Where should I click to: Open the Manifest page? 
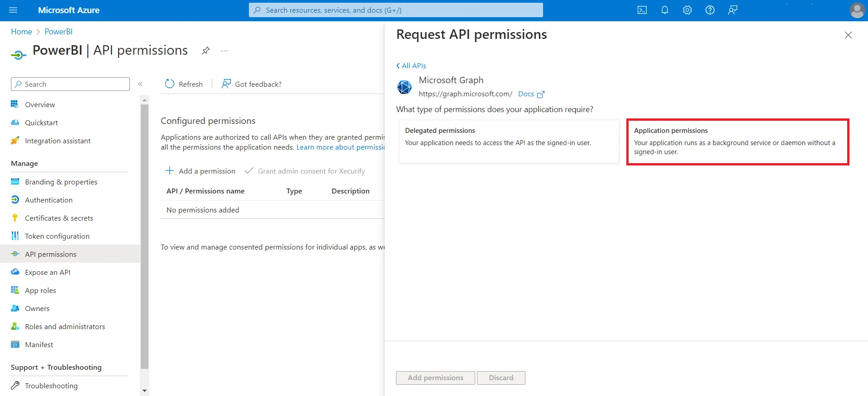point(39,344)
